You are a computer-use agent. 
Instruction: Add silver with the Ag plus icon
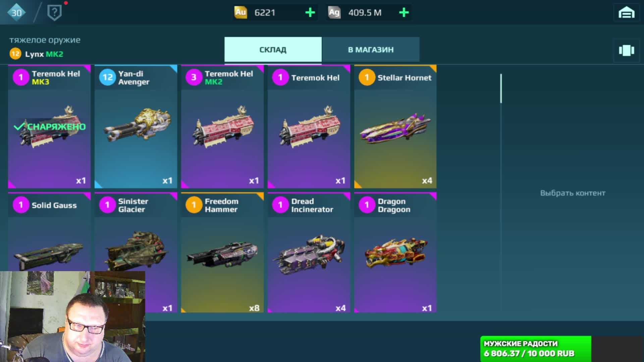coord(404,13)
